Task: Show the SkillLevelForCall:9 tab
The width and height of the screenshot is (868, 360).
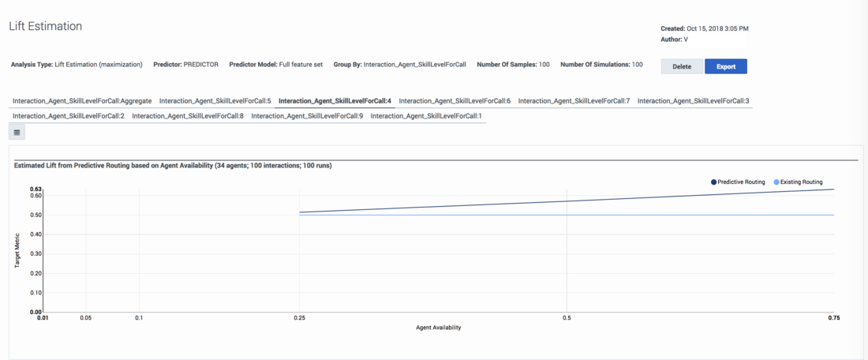Action: [307, 116]
